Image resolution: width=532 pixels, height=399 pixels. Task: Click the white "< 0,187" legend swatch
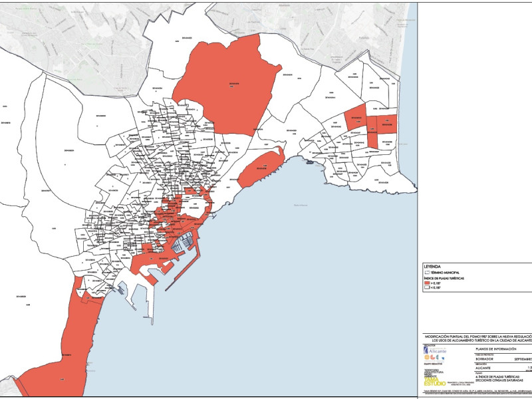pyautogui.click(x=427, y=287)
